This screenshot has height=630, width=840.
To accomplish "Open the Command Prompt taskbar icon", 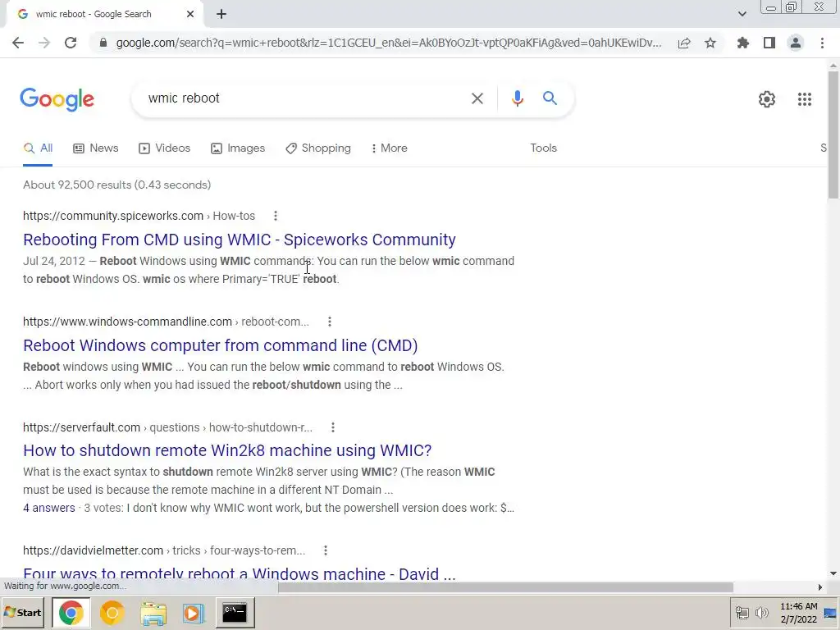I will pos(235,612).
